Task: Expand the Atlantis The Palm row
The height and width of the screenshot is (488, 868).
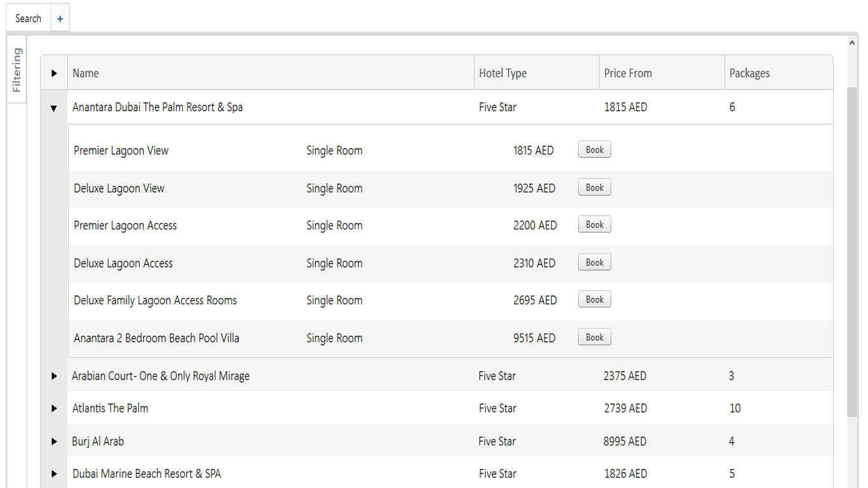Action: pyautogui.click(x=54, y=409)
